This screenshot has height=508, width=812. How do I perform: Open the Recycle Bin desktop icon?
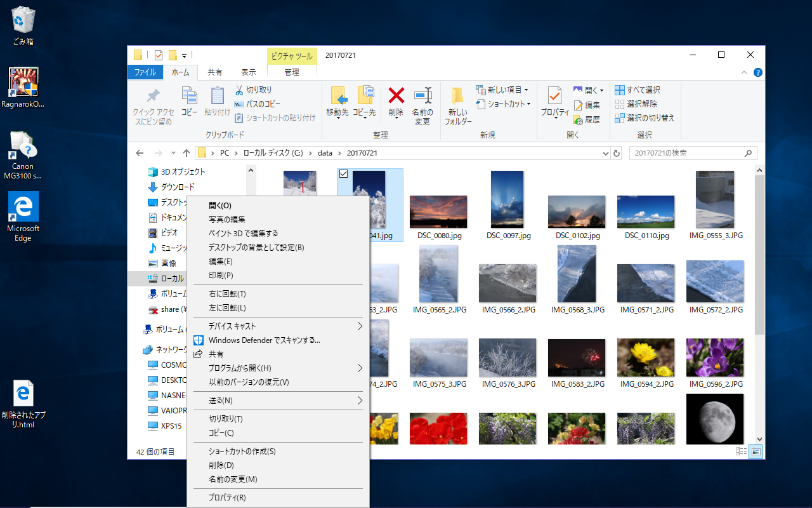click(x=23, y=27)
